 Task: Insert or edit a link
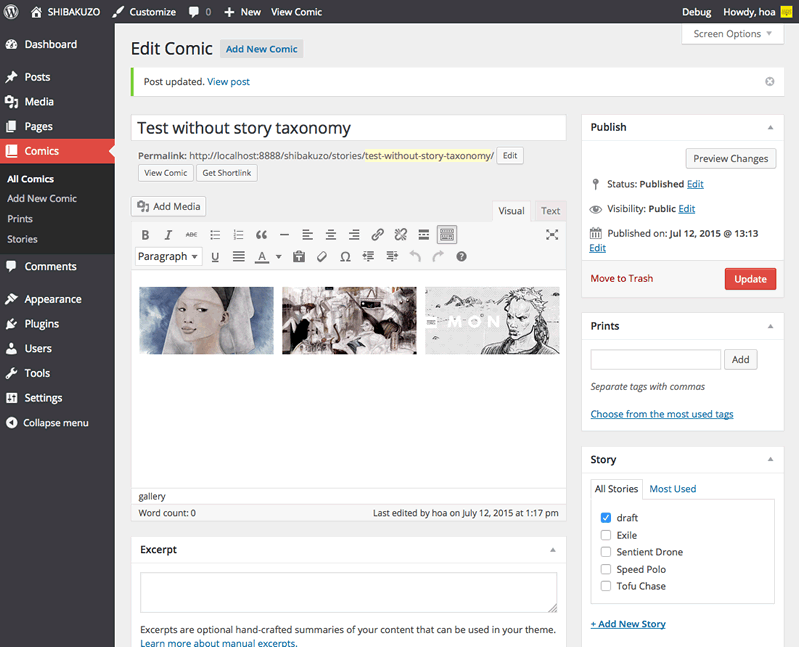pyautogui.click(x=377, y=235)
